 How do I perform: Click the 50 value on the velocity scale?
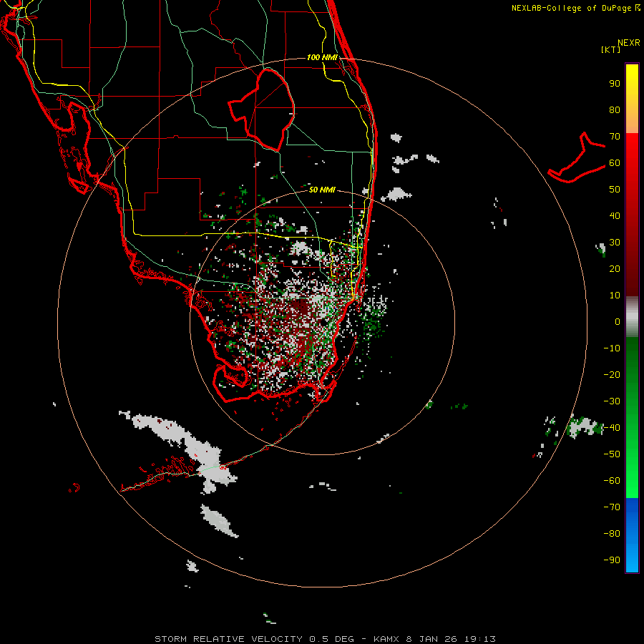click(x=615, y=190)
